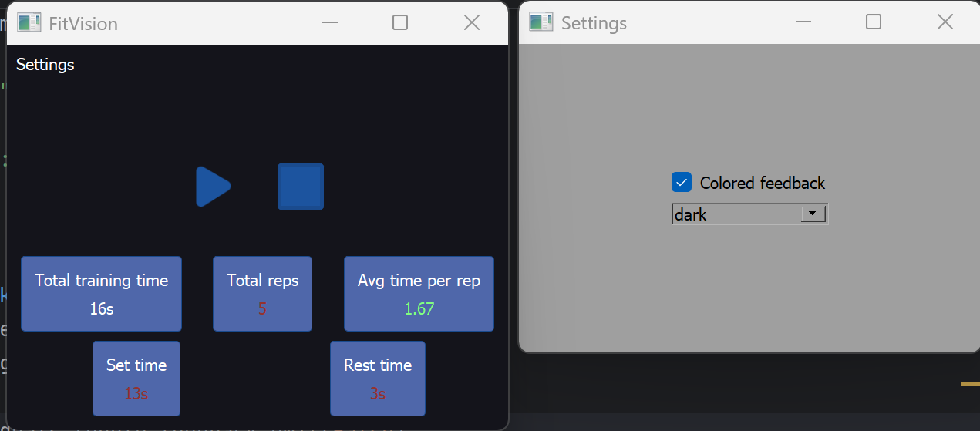Click the 3s rest time value
980x431 pixels.
[x=378, y=394]
